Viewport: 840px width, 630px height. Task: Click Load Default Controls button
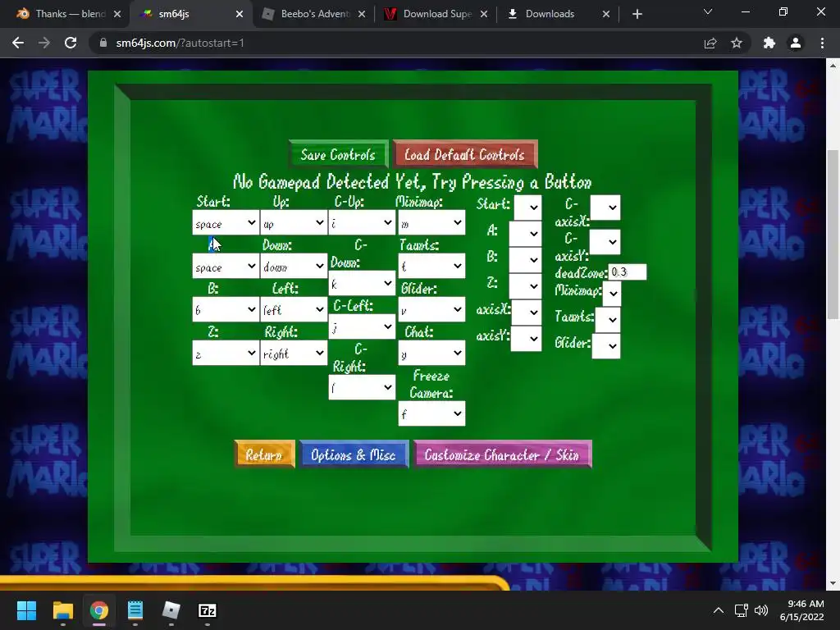[464, 154]
